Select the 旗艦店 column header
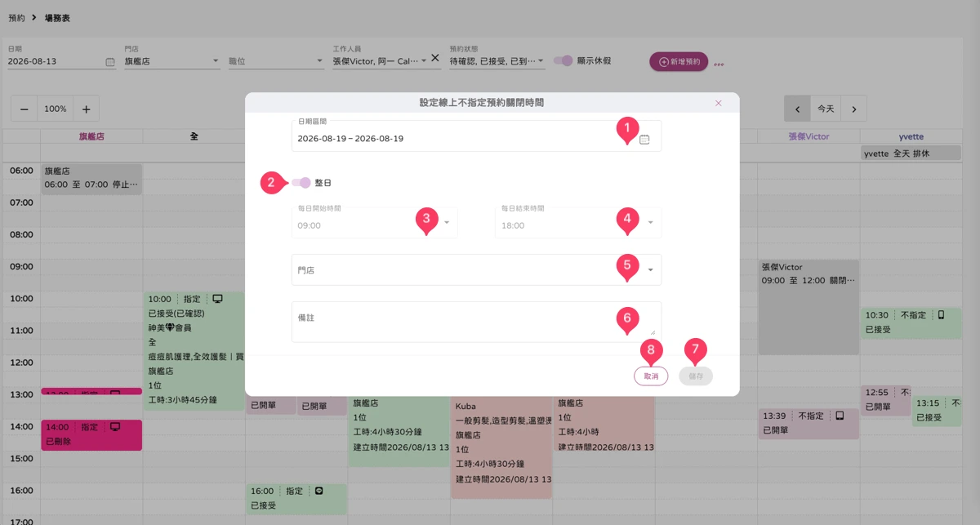The width and height of the screenshot is (980, 525). click(91, 136)
